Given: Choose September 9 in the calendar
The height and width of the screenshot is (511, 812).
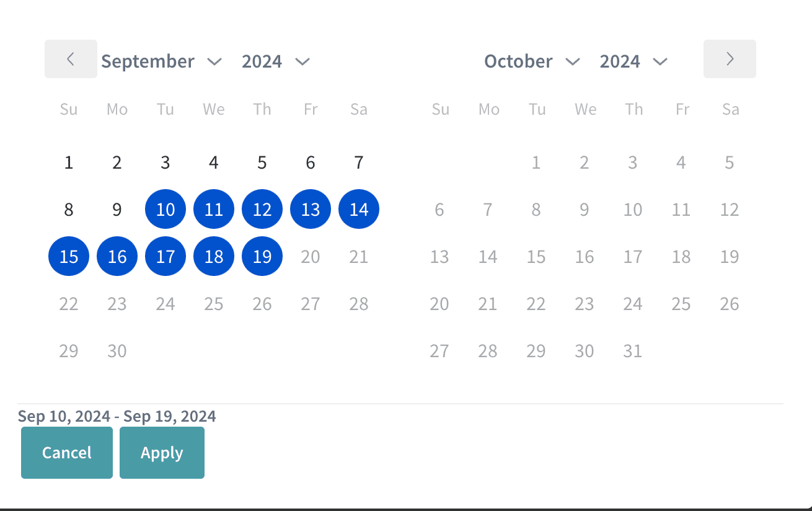Looking at the screenshot, I should pyautogui.click(x=117, y=210).
